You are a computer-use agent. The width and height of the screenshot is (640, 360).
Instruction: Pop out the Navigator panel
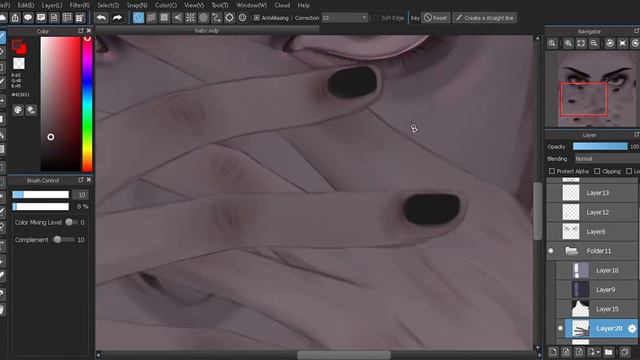pyautogui.click(x=636, y=31)
